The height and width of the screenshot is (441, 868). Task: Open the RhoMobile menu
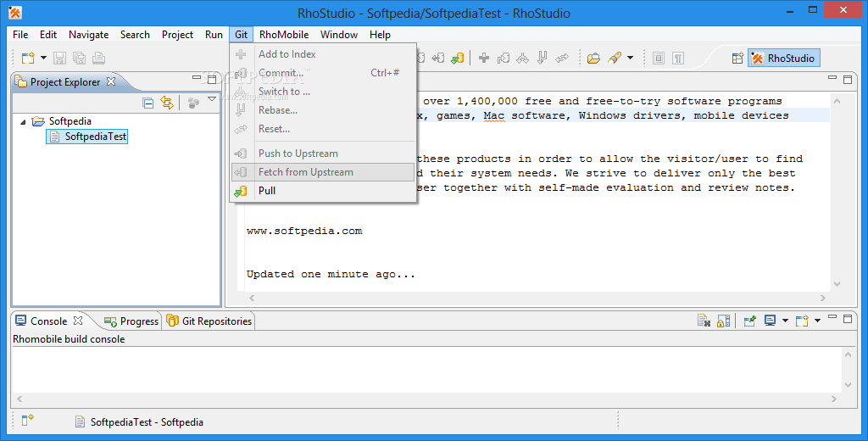(x=284, y=35)
